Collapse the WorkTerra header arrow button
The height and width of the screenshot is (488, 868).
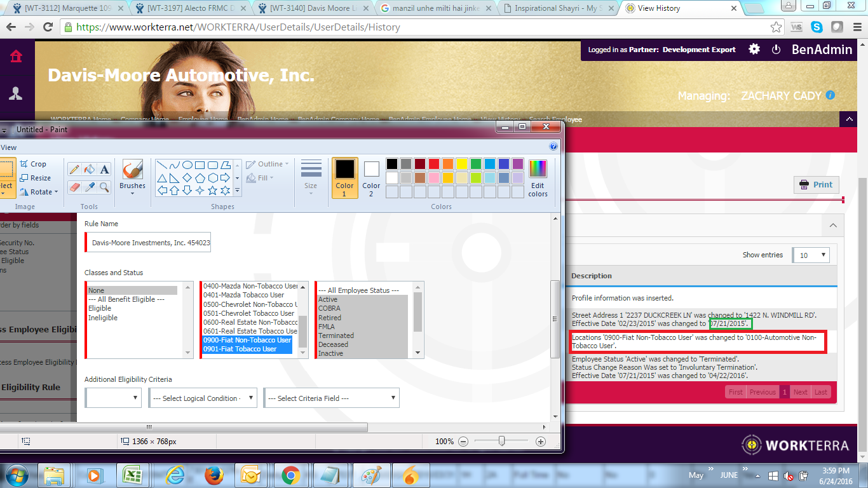click(x=850, y=119)
